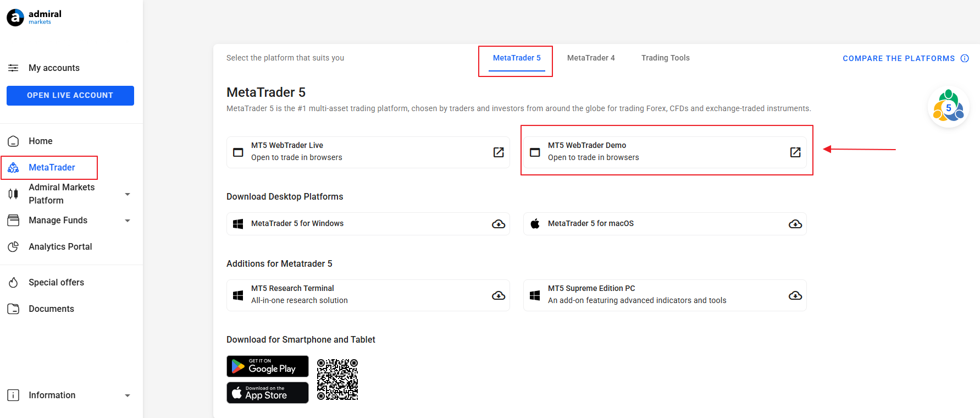The image size is (980, 418).
Task: Download MetaTrader 5 for Windows cloud icon
Action: click(499, 224)
